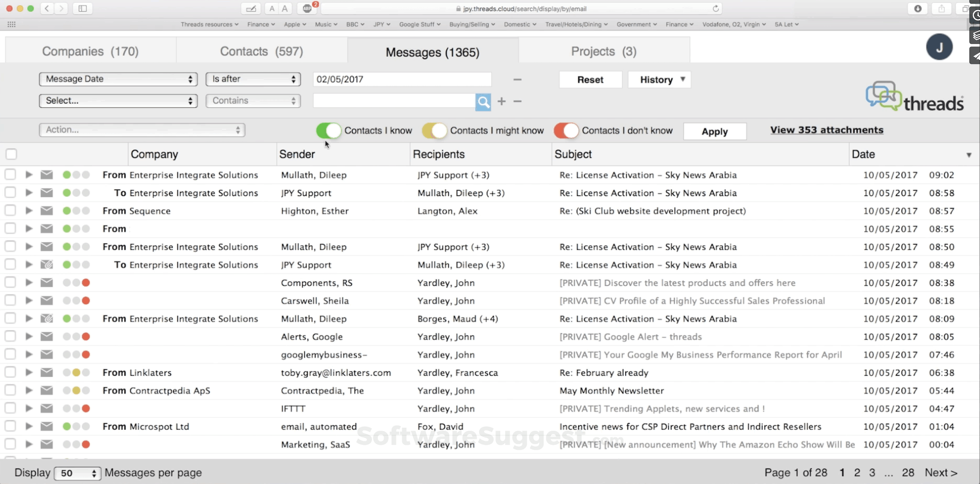Click the threads logo

(914, 96)
